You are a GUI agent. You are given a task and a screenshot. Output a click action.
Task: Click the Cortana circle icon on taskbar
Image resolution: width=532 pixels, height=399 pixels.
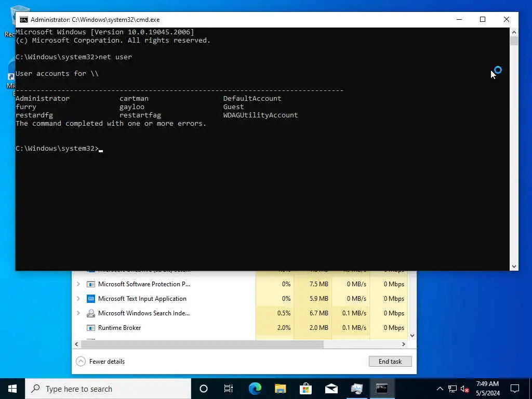click(204, 389)
